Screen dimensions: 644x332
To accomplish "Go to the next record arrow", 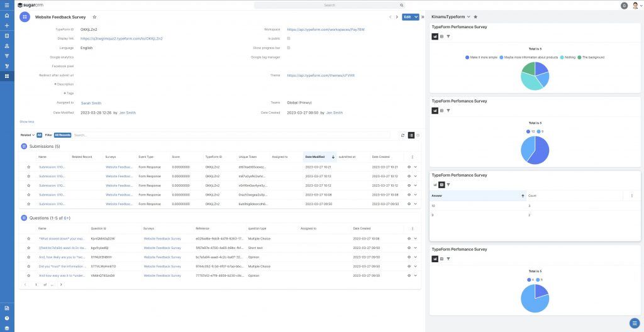I will (x=397, y=17).
